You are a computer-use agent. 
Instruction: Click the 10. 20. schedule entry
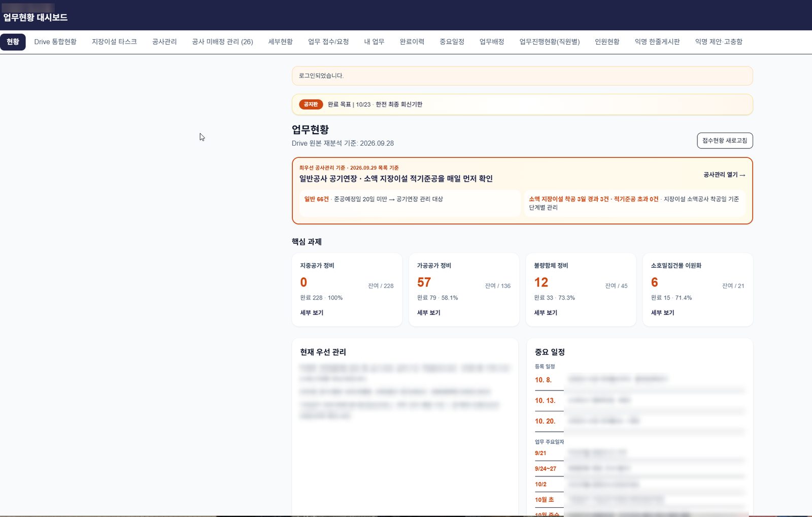(639, 421)
